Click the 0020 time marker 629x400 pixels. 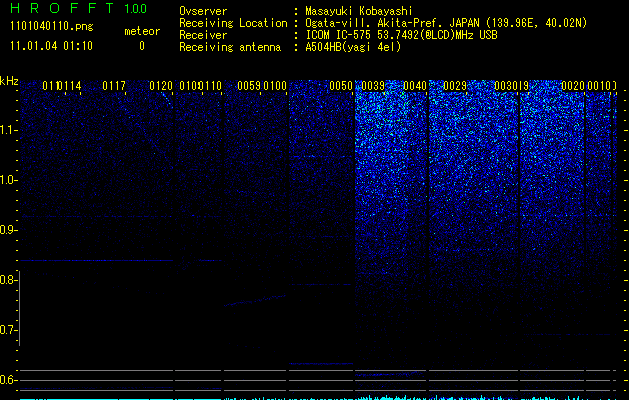point(573,86)
